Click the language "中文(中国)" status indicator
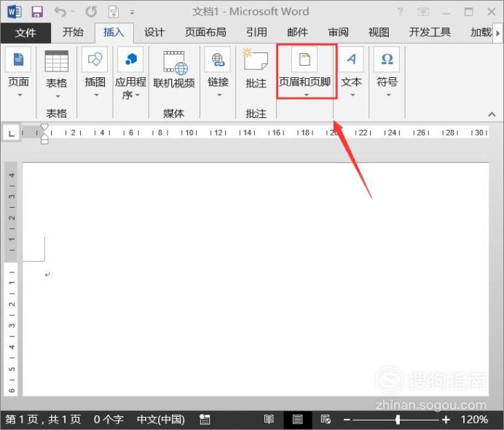The image size is (504, 430). click(x=161, y=419)
